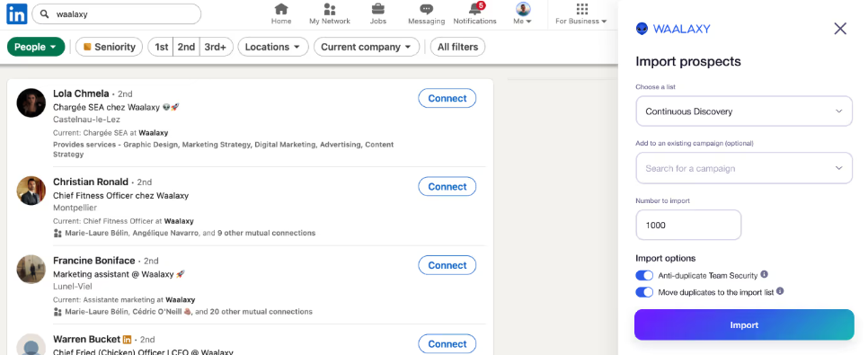Filter by 3rd+ degree connections
The height and width of the screenshot is (355, 868).
(x=216, y=47)
